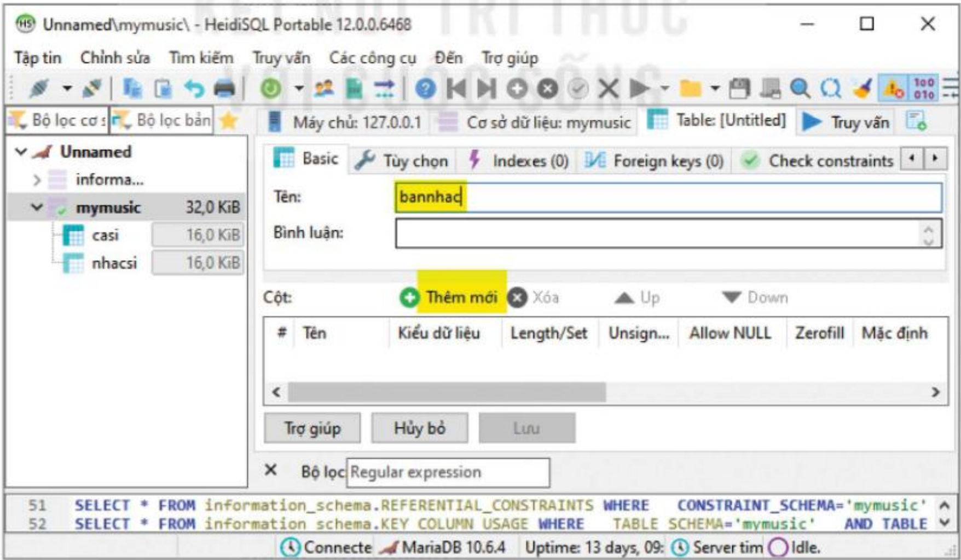Open dropdown arrow next to run icon
Viewport: 961px width, 560px height.
(x=664, y=87)
